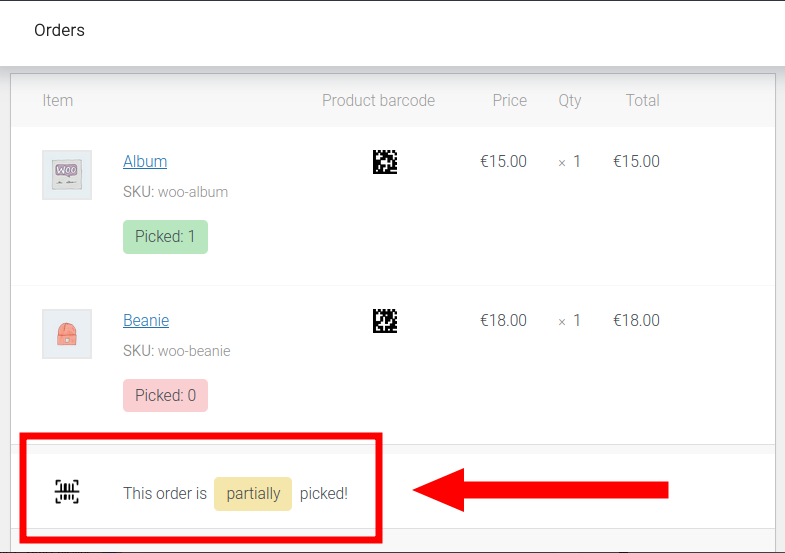Open the Album product link
Viewport: 785px width, 553px height.
(x=145, y=162)
